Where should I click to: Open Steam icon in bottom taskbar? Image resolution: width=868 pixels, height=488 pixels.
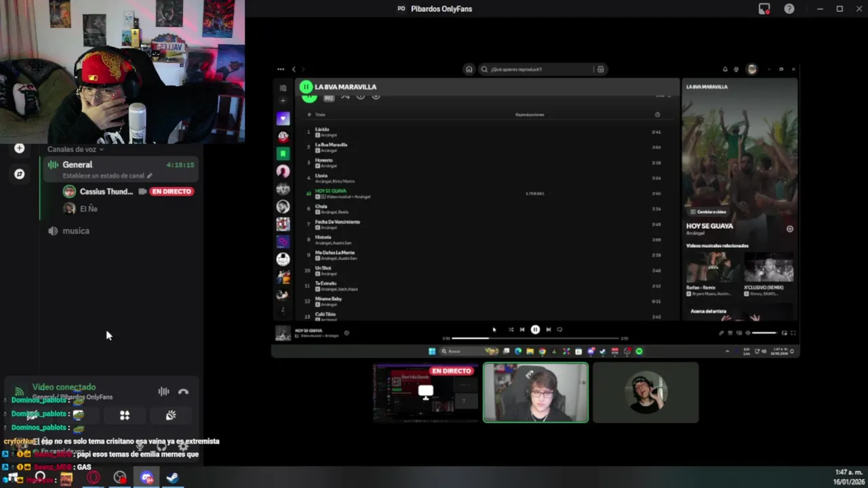point(172,478)
